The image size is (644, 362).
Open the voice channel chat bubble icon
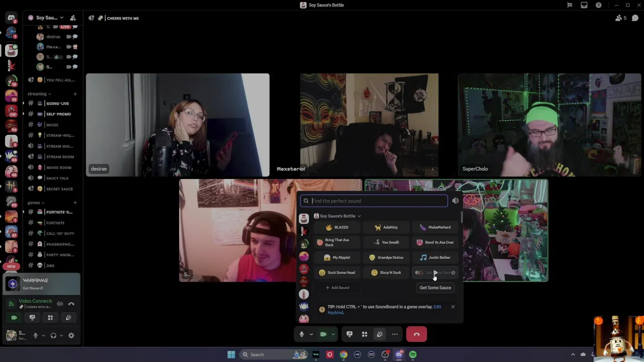(635, 18)
